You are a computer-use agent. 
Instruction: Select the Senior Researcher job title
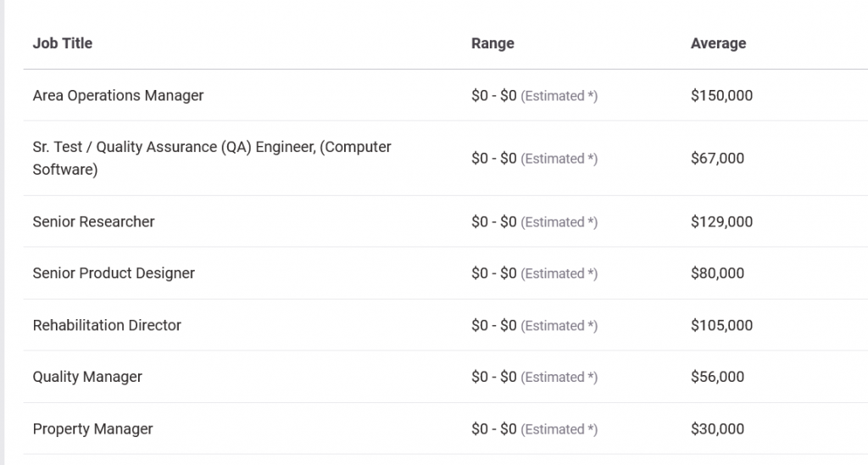[x=93, y=221]
